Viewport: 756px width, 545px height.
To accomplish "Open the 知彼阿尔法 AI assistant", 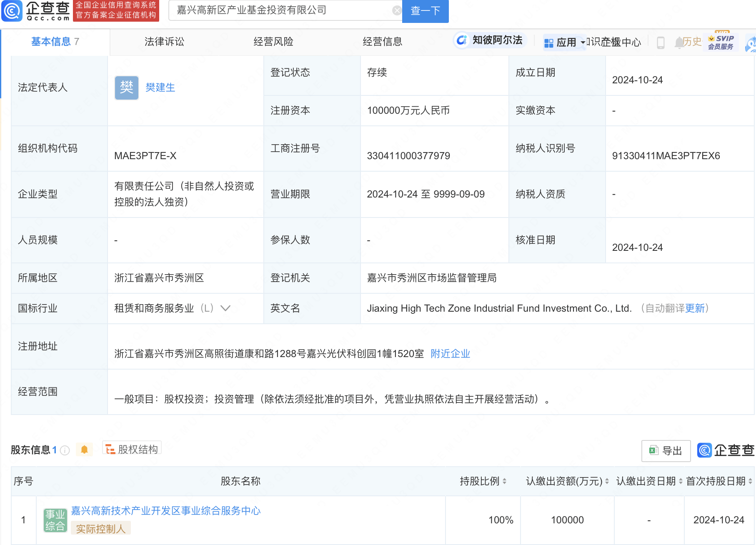I will tap(490, 40).
